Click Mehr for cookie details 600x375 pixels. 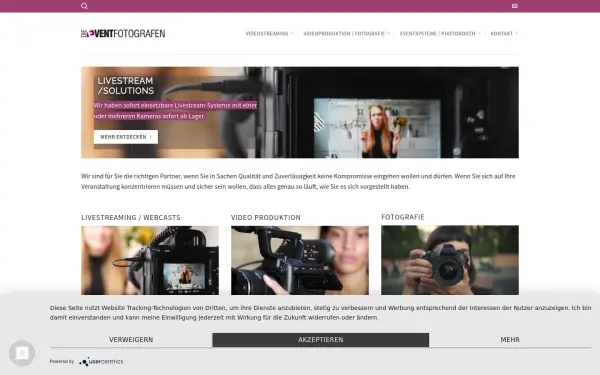510,340
